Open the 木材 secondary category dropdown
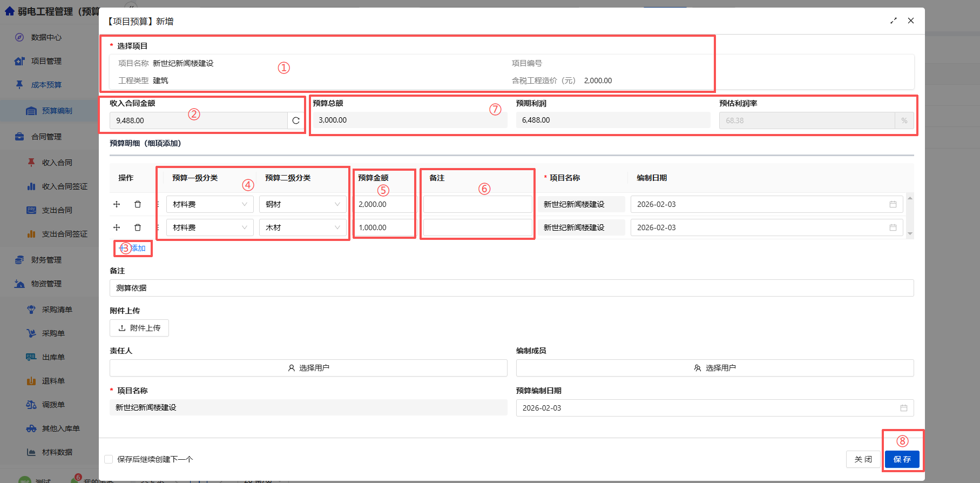980x483 pixels. pyautogui.click(x=302, y=227)
